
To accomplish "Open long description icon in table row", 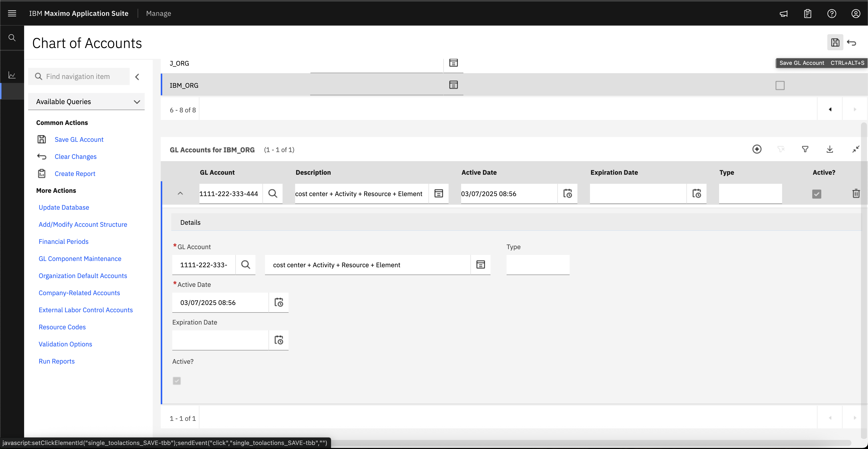I will coord(439,194).
